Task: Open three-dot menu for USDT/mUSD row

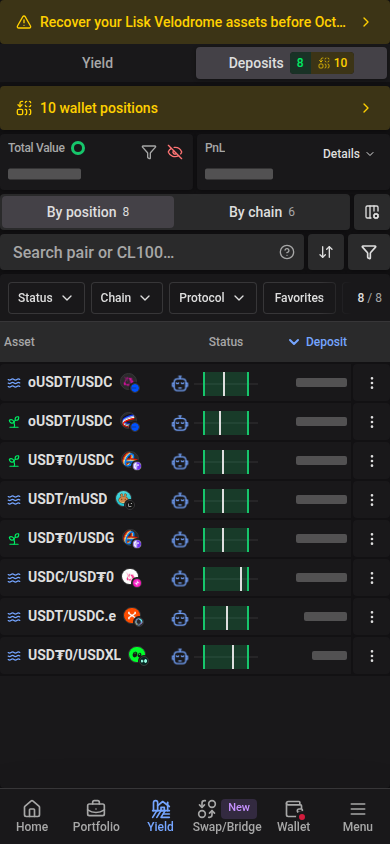Action: (x=371, y=500)
